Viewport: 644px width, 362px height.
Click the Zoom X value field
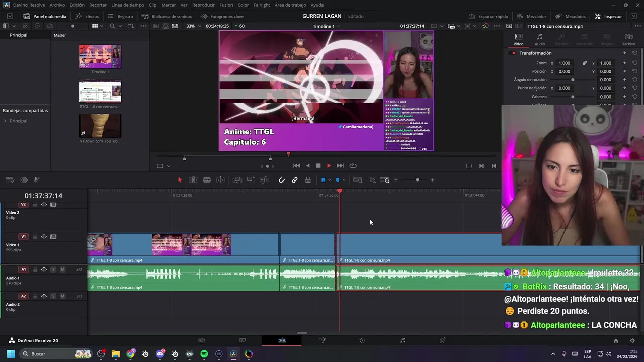[565, 63]
